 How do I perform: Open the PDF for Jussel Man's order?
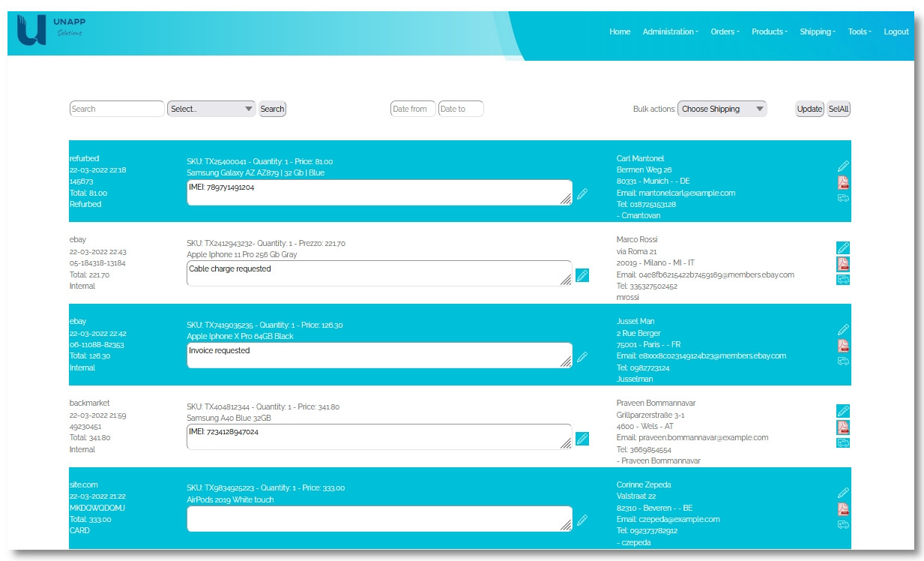(843, 346)
